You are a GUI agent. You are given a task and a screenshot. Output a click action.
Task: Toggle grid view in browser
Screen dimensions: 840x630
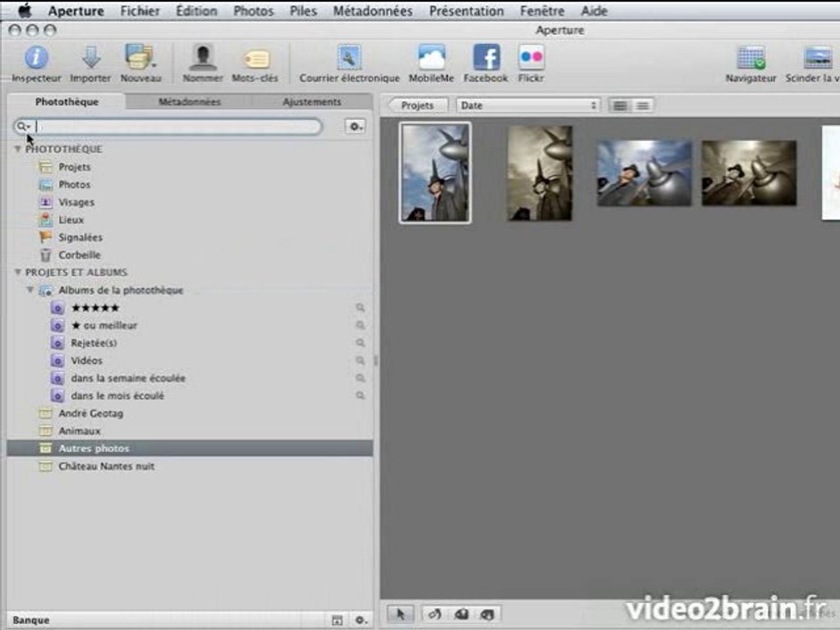click(x=619, y=106)
